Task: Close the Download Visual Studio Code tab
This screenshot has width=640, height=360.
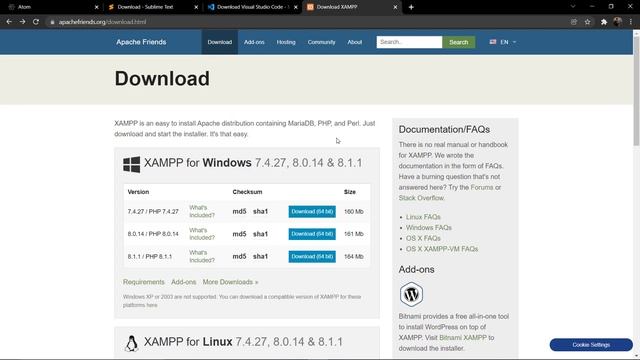Action: (296, 7)
